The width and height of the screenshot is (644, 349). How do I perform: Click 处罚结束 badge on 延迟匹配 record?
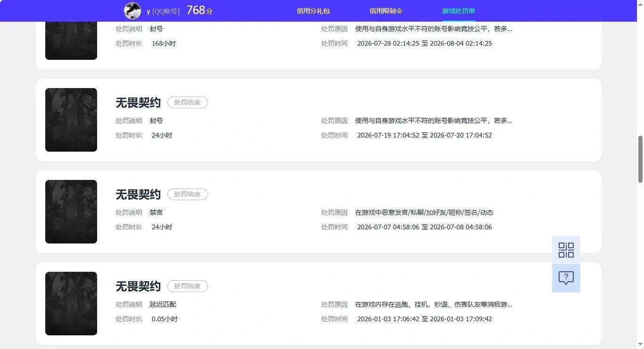(x=188, y=286)
